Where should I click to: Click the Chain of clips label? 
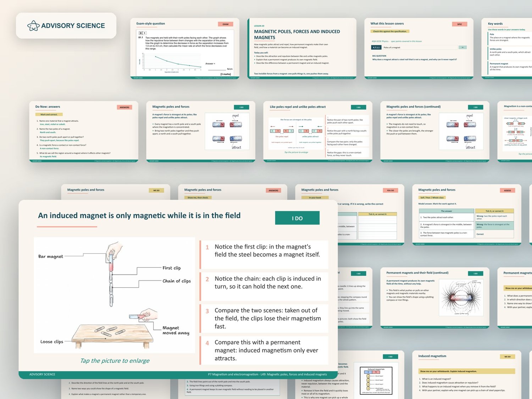177,281
